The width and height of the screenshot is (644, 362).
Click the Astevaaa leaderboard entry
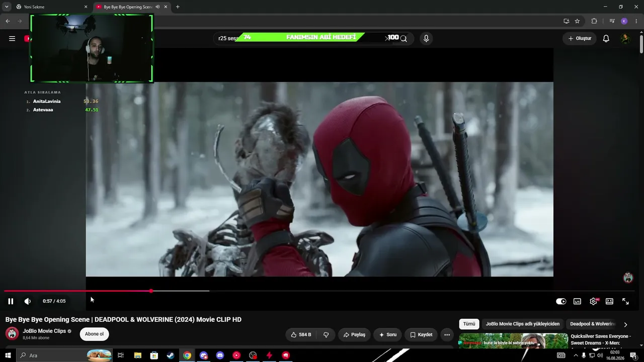click(62, 110)
